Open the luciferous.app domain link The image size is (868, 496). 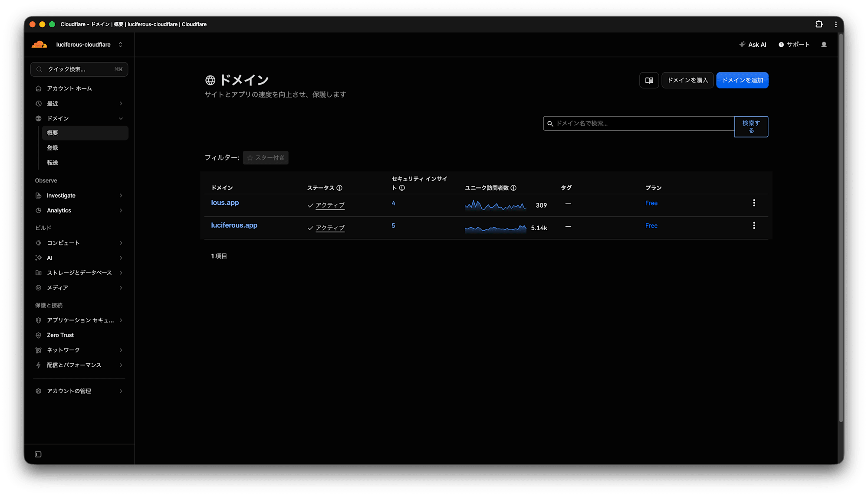click(234, 225)
